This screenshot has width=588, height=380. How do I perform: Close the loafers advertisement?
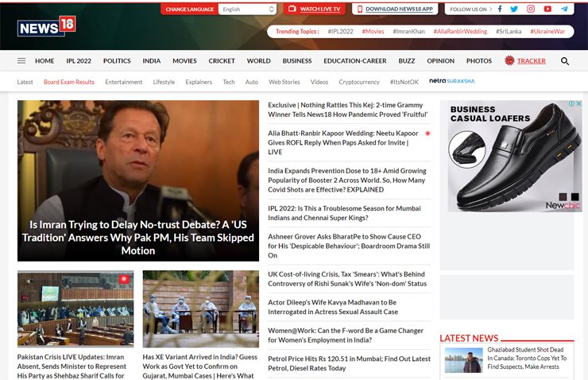pyautogui.click(x=578, y=103)
